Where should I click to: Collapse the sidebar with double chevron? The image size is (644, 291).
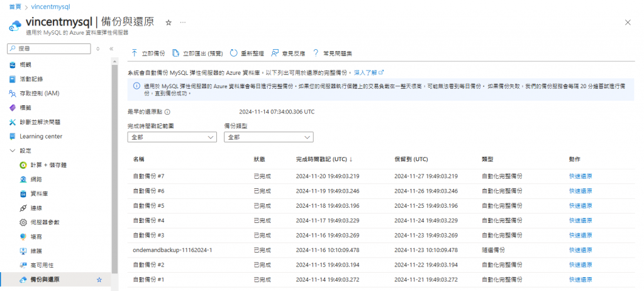(111, 48)
